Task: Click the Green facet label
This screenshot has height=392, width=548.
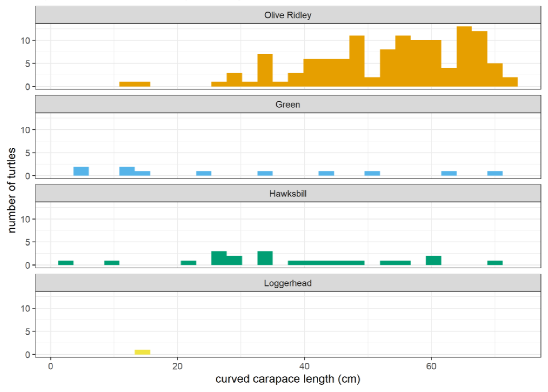Action: tap(288, 105)
